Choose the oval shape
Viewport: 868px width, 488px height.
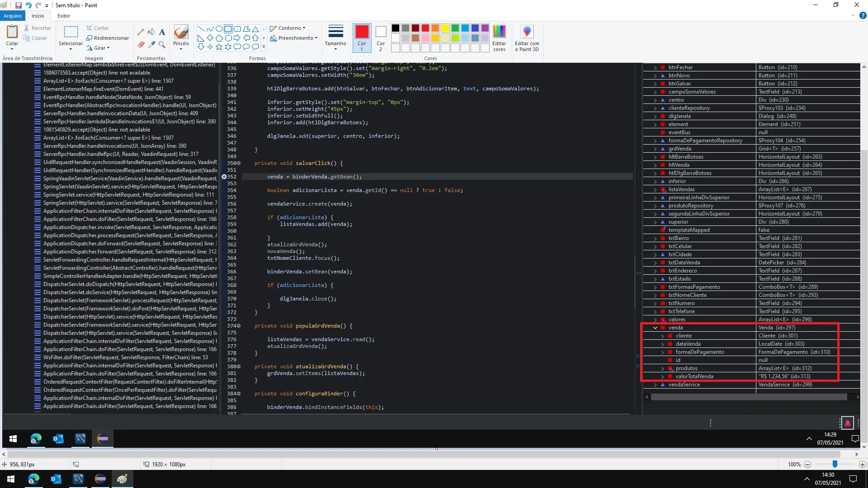[219, 28]
